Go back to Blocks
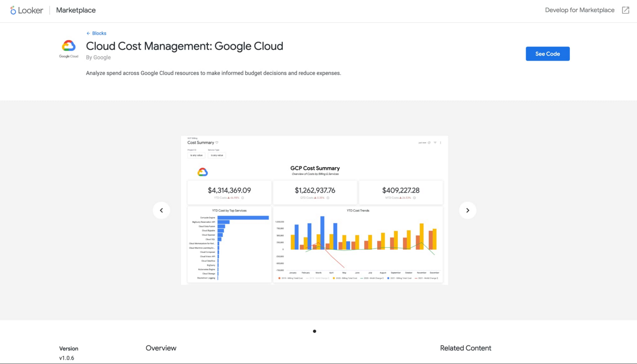 click(96, 33)
